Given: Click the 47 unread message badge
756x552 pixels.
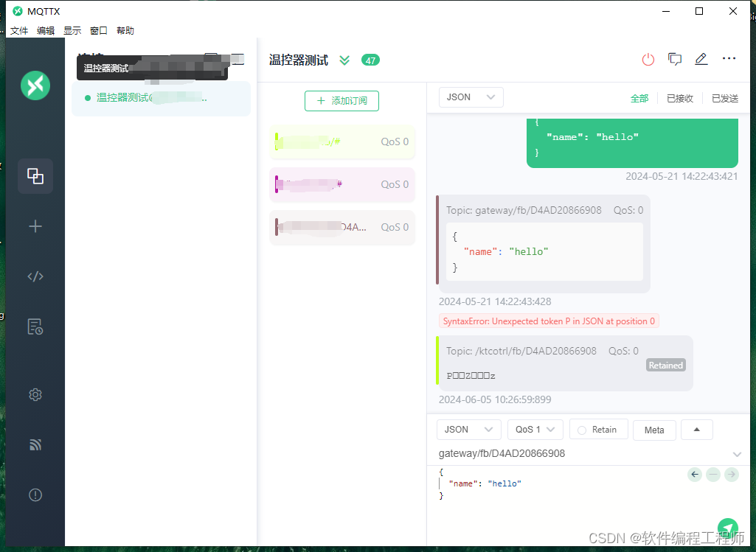Looking at the screenshot, I should [x=370, y=60].
